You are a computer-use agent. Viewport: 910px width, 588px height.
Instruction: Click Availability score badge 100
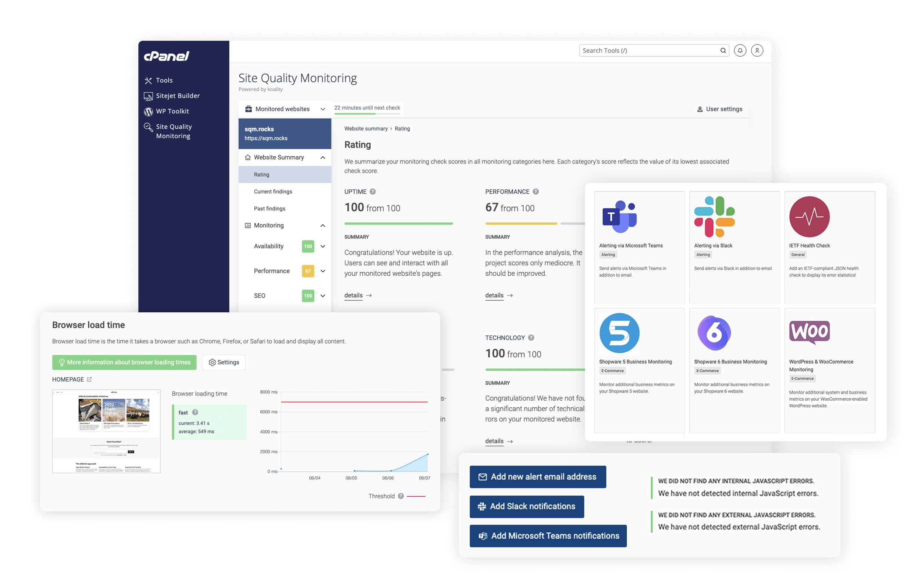pos(308,246)
